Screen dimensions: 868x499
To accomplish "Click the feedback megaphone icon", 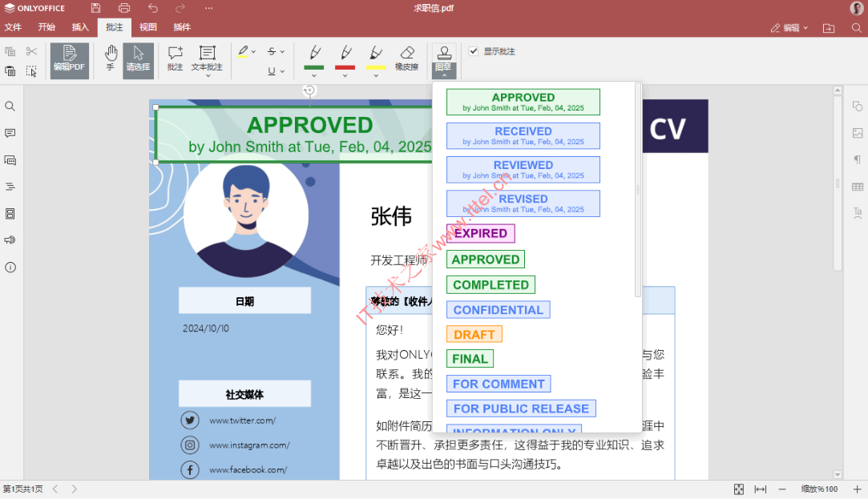I will pyautogui.click(x=10, y=240).
